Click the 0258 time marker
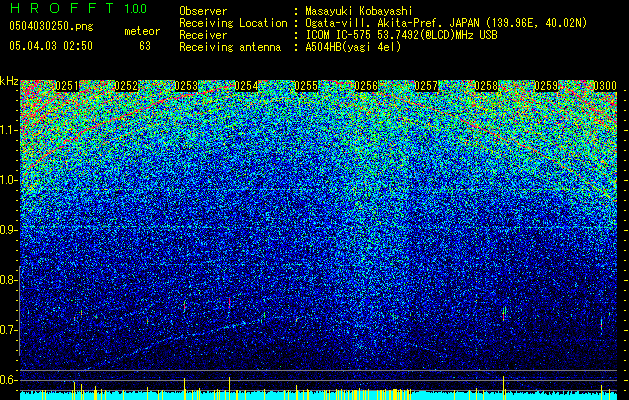The height and width of the screenshot is (400, 629). pos(487,86)
